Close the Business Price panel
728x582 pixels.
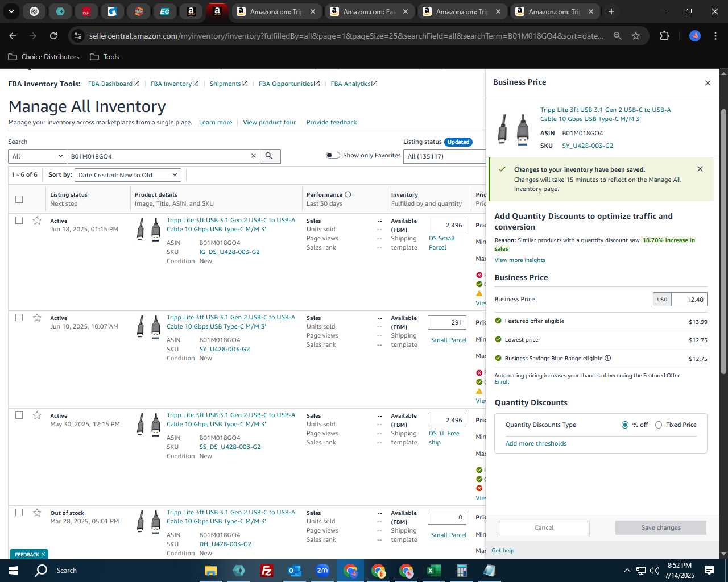[x=708, y=83]
